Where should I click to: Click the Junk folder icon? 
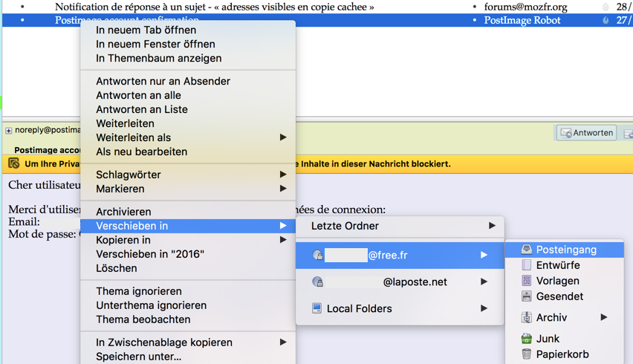tap(526, 339)
